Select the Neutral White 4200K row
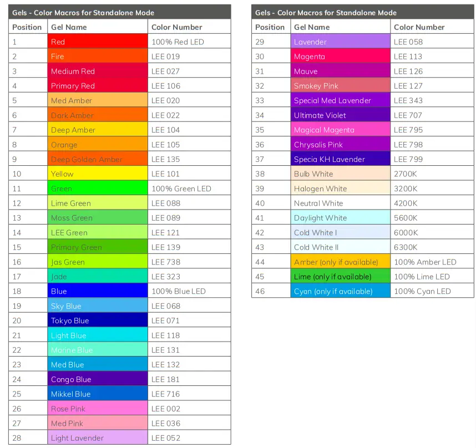This screenshot has width=476, height=448. tap(340, 203)
